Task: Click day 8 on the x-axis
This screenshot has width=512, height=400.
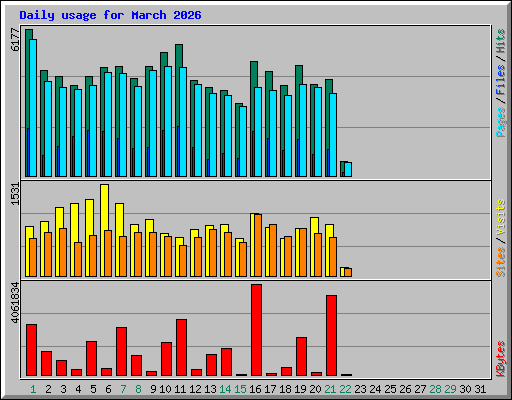Action: (x=138, y=389)
